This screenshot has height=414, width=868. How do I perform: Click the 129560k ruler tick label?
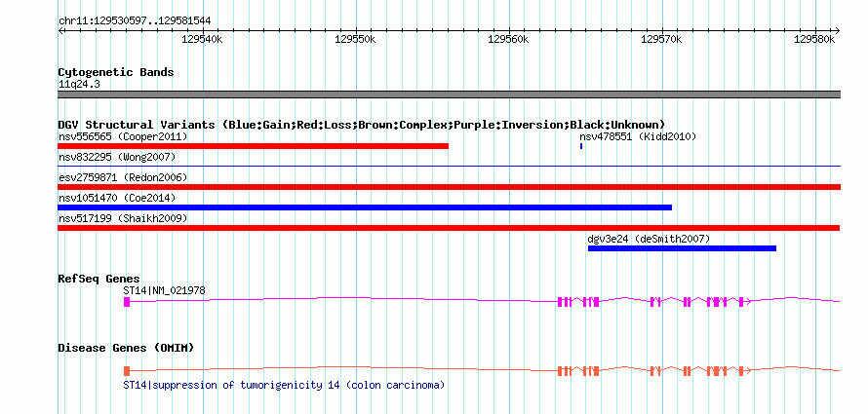tap(508, 39)
